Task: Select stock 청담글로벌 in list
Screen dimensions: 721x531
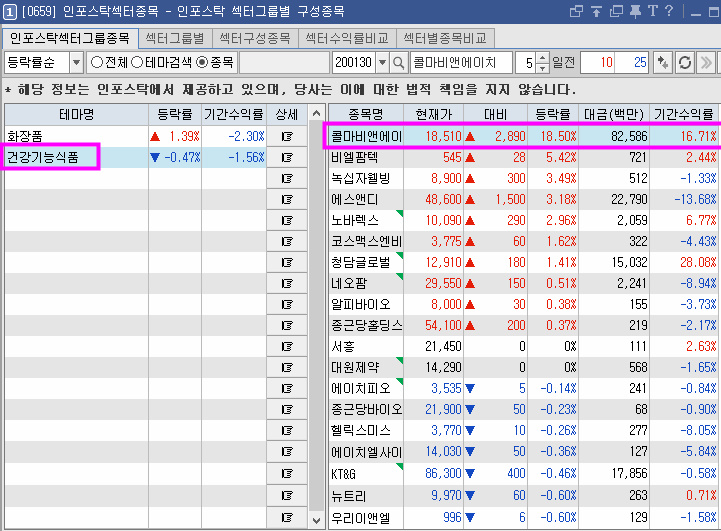Action: click(523, 263)
